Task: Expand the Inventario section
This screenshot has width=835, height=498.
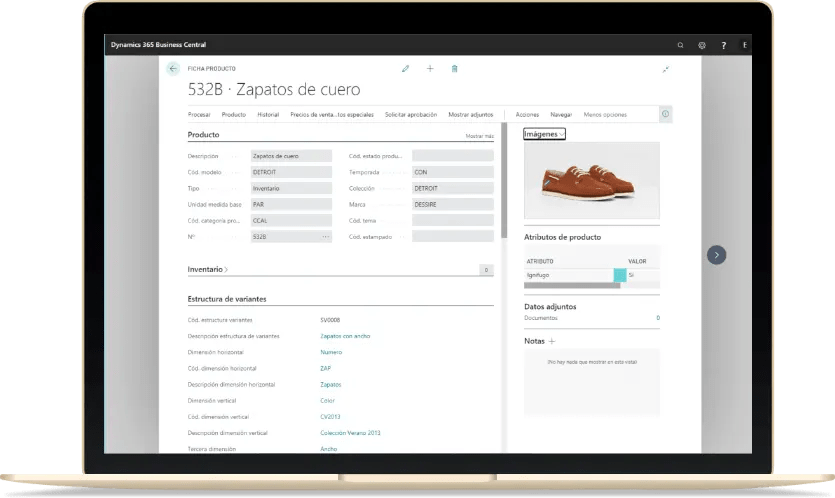Action: 207,269
